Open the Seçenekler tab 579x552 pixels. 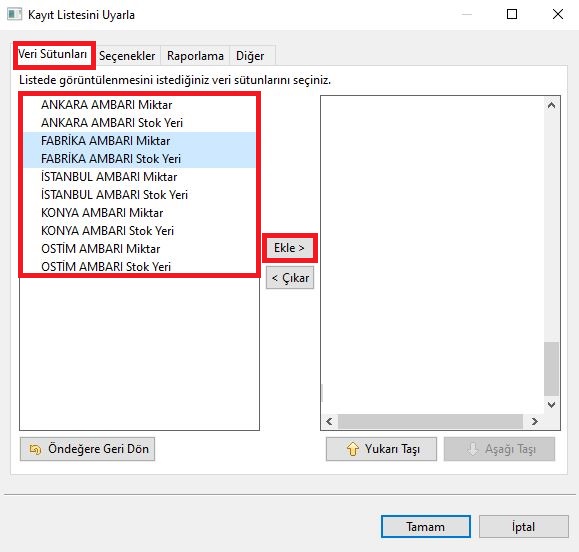(x=127, y=56)
